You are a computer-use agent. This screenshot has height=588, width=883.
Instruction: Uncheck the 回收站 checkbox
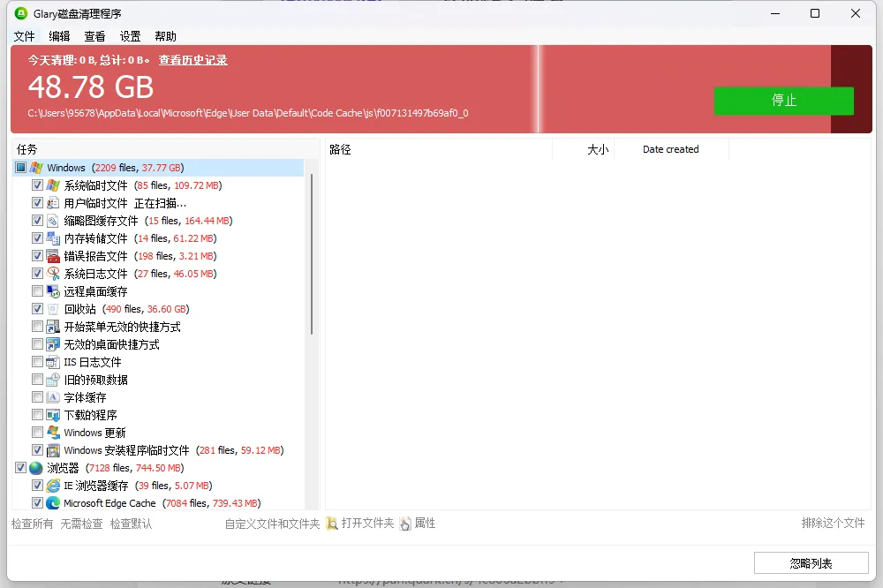pos(37,309)
